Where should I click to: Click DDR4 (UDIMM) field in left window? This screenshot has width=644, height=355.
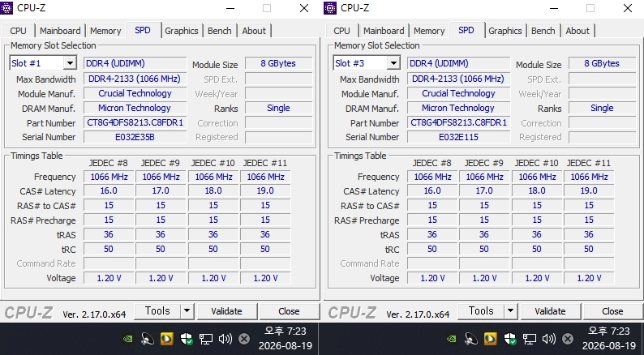click(x=135, y=63)
